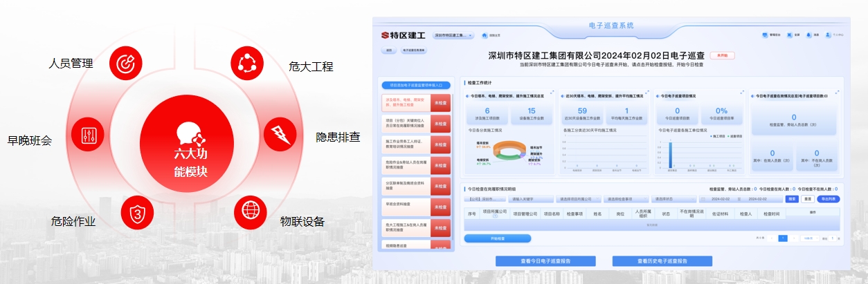Click the 未开始 status badge
This screenshot has width=868, height=284.
(x=723, y=55)
